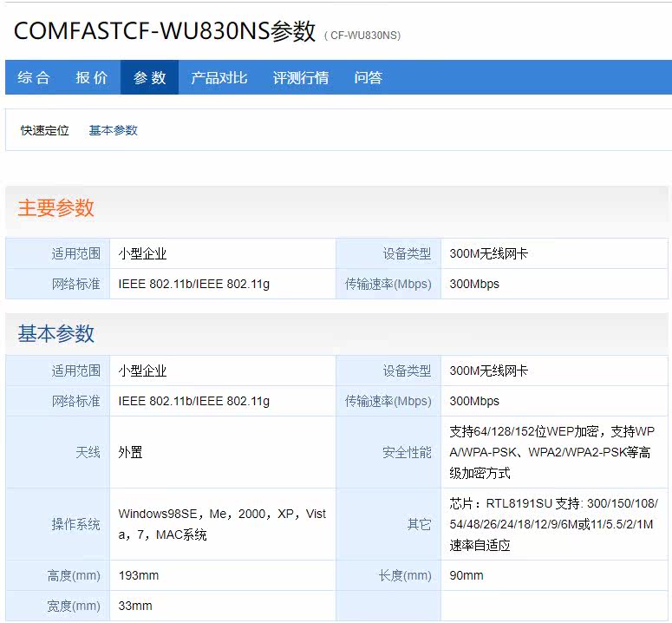
Task: Click the 基本参数 section heading
Action: [x=55, y=333]
